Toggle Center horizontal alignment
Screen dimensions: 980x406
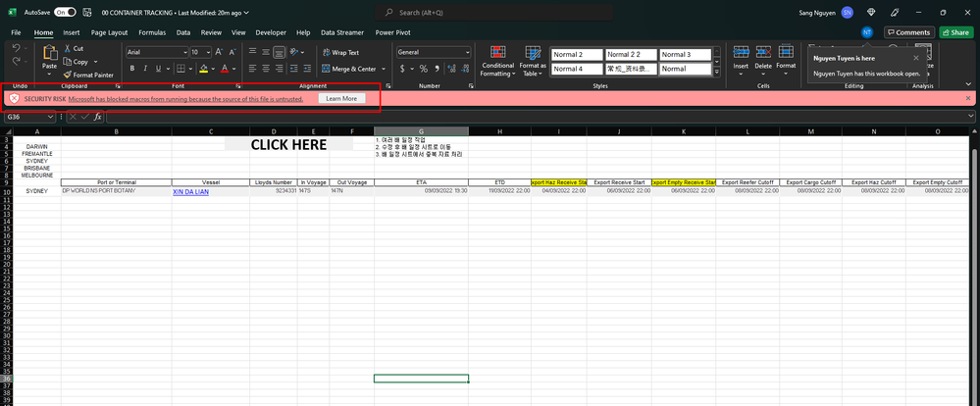pyautogui.click(x=266, y=69)
